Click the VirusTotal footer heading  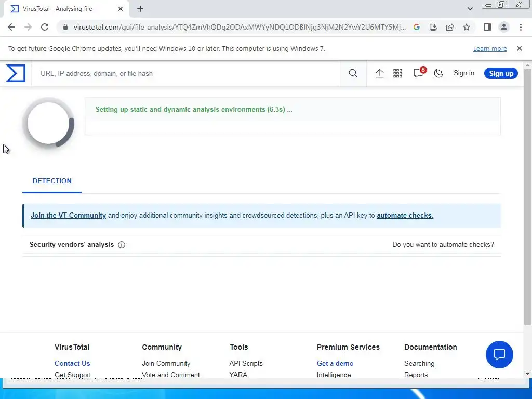[x=72, y=347]
